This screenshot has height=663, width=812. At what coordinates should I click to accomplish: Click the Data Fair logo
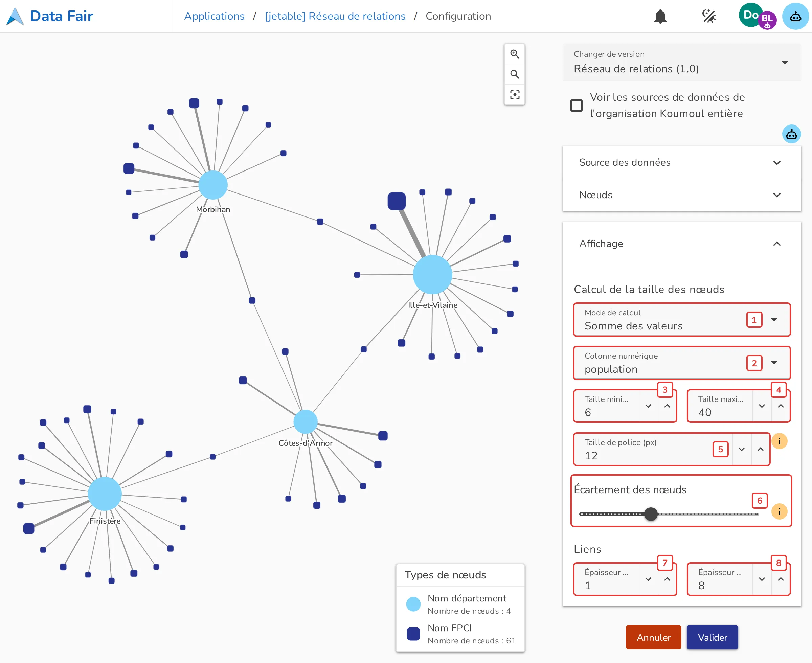point(50,16)
